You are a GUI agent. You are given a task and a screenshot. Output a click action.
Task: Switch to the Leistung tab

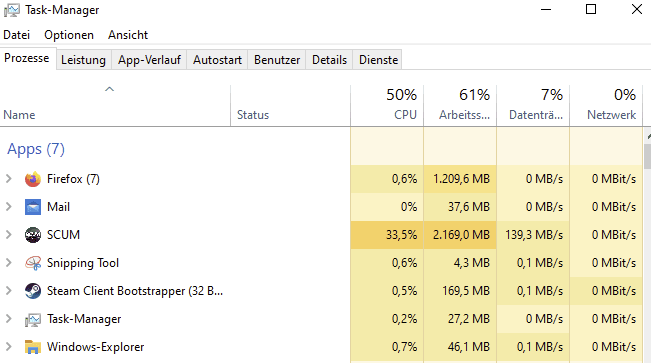[x=83, y=60]
